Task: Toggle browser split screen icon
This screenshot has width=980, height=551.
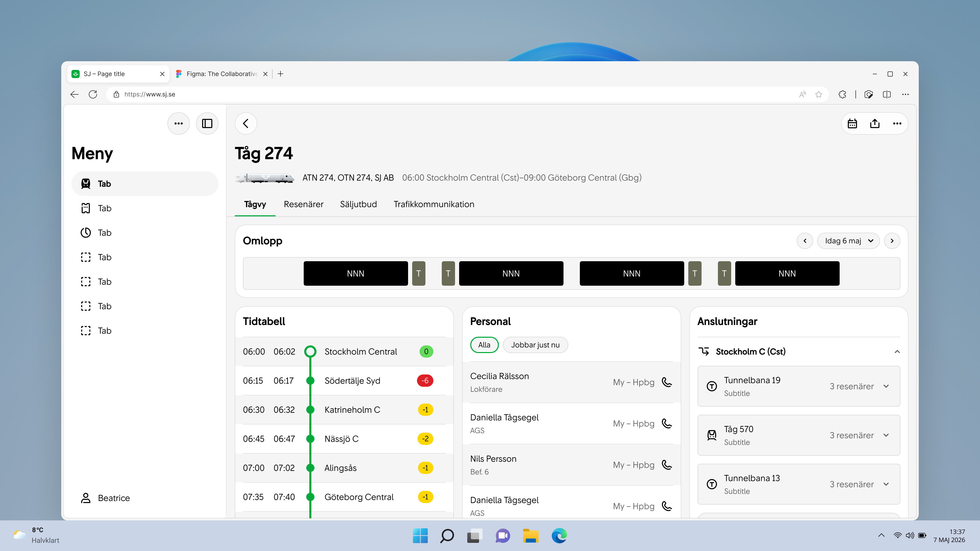Action: (x=887, y=94)
